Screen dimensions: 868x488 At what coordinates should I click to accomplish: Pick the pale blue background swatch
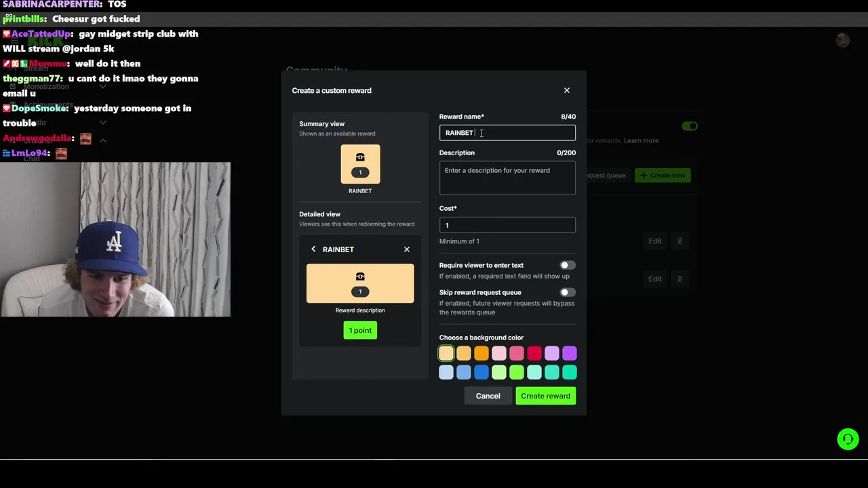coord(446,372)
